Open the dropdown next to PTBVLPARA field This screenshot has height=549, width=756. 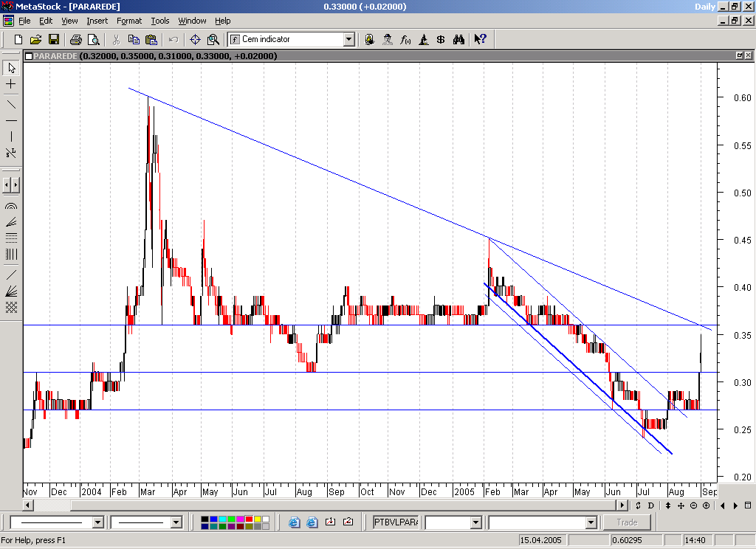(x=476, y=522)
